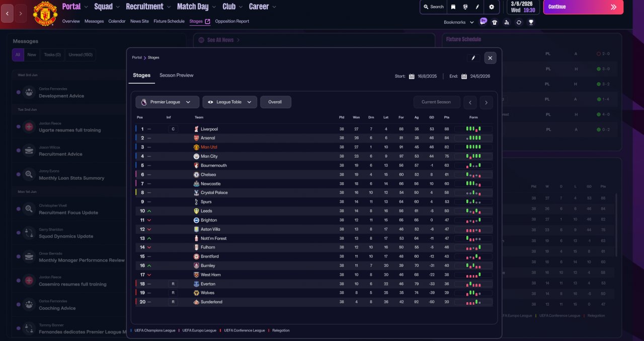This screenshot has height=341, width=644.
Task: Click the Crystal Palace club badge in the table
Action: tap(197, 192)
